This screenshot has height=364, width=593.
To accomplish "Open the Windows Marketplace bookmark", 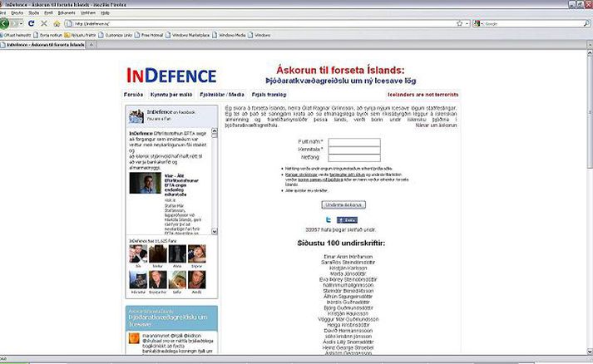I will 188,35.
